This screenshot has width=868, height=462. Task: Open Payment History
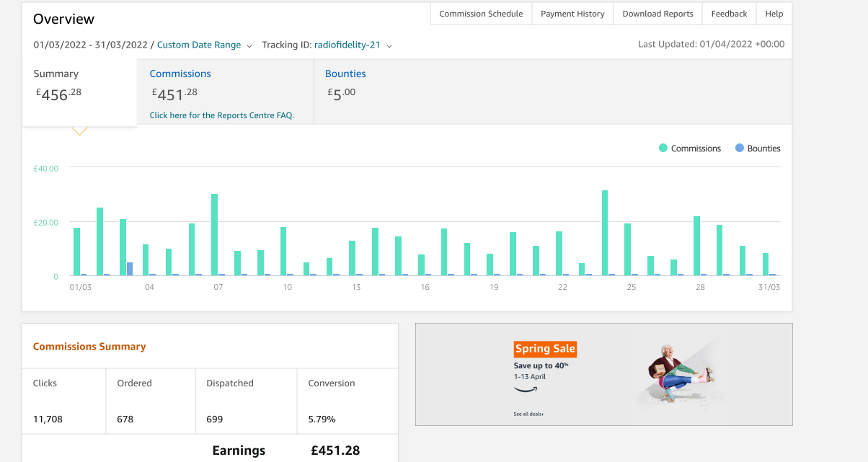pos(572,14)
